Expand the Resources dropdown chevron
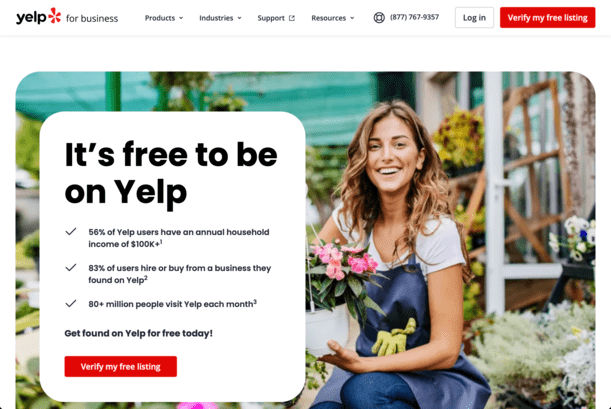This screenshot has height=409, width=611. coord(352,18)
